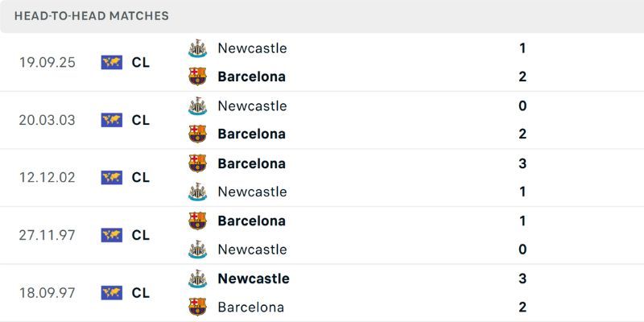Click Newcastle crest in 27.11.97 match
Screen dimensions: 644x322
click(x=197, y=250)
